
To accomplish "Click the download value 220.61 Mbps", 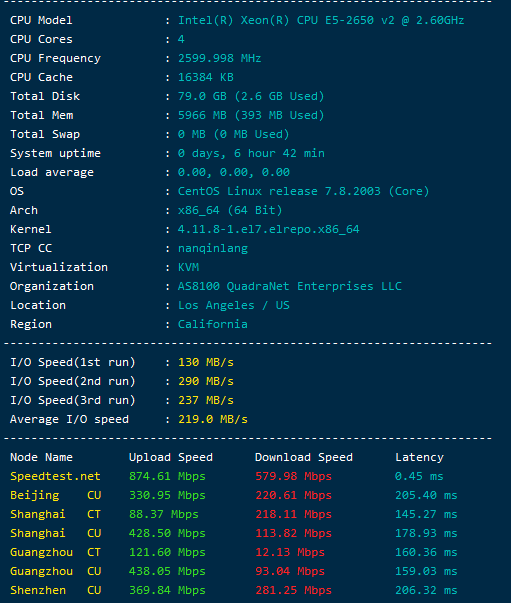I will tap(293, 495).
